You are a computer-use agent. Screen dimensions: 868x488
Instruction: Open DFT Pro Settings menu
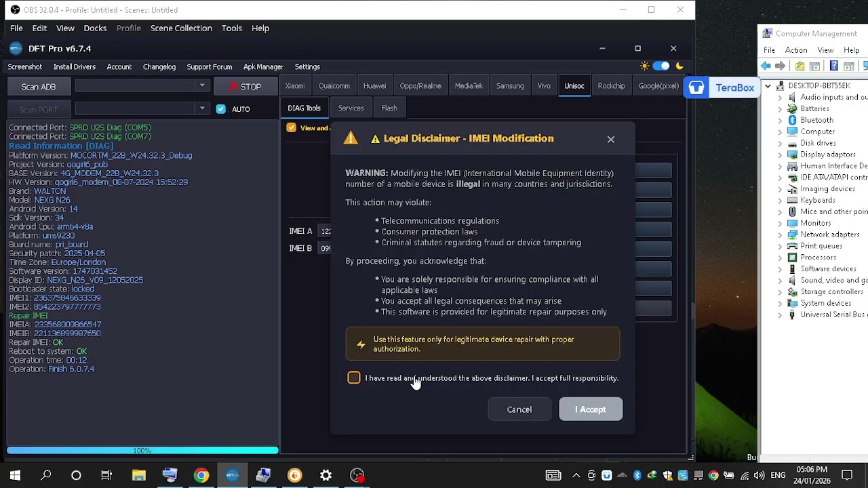(x=307, y=66)
